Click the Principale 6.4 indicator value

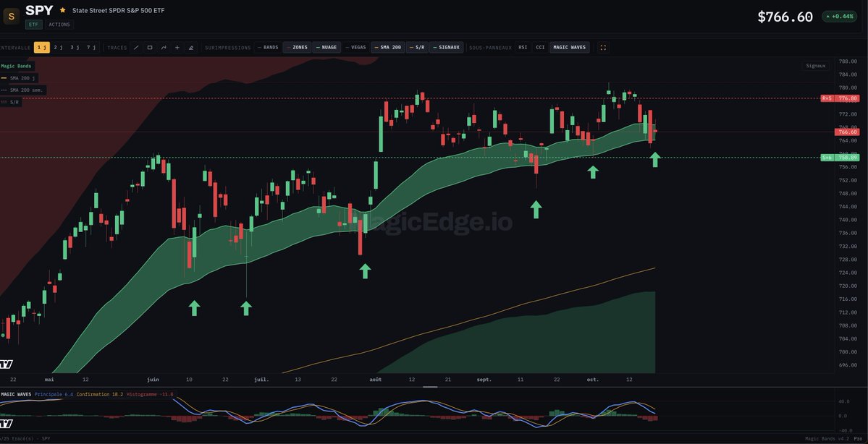[x=54, y=394]
